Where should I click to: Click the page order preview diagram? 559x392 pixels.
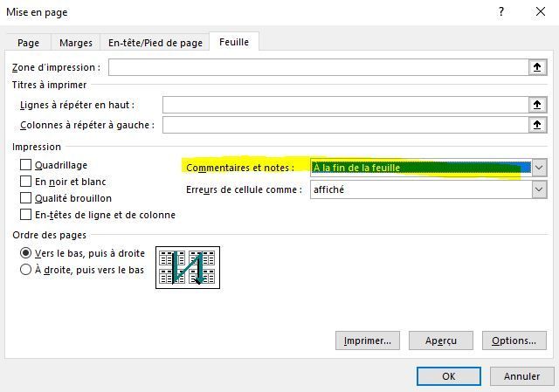(188, 267)
